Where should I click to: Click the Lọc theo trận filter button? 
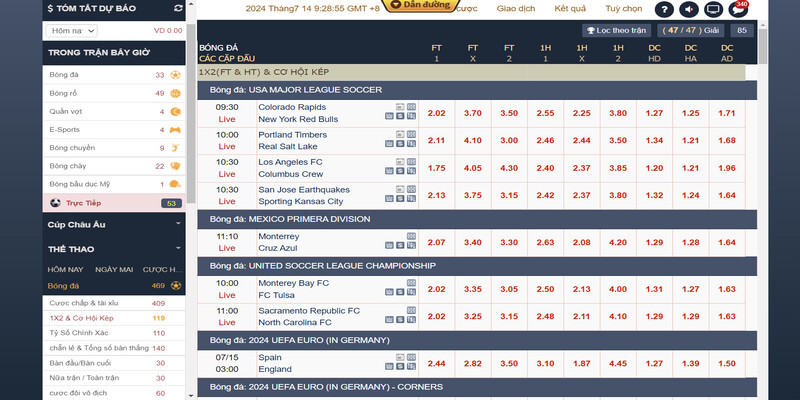(617, 31)
